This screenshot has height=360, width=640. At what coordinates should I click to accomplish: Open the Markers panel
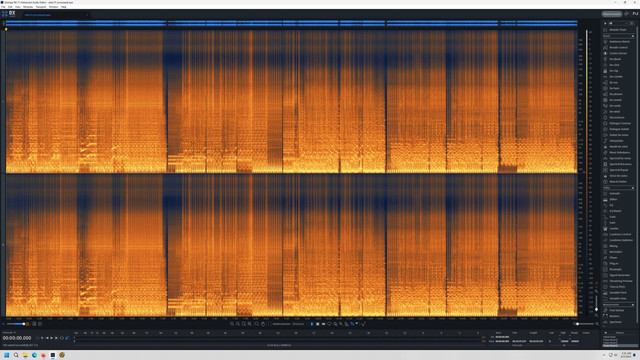coord(614,316)
